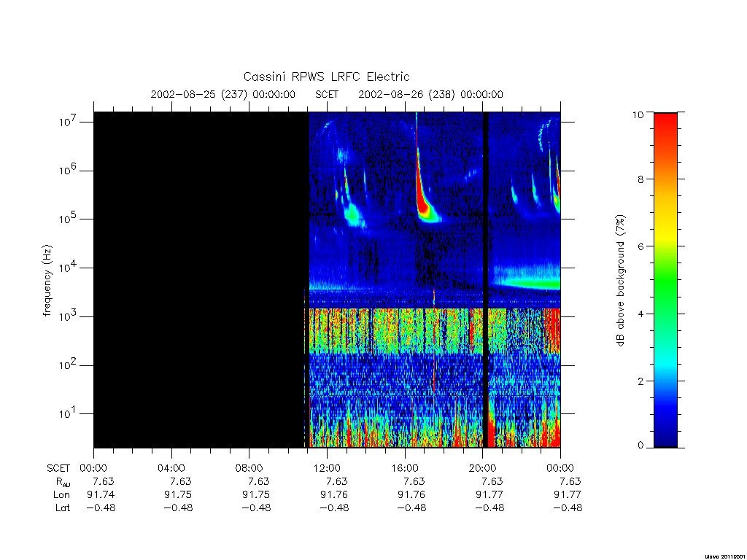
Task: Click the 10^3 frequency tick label
Action: point(69,316)
